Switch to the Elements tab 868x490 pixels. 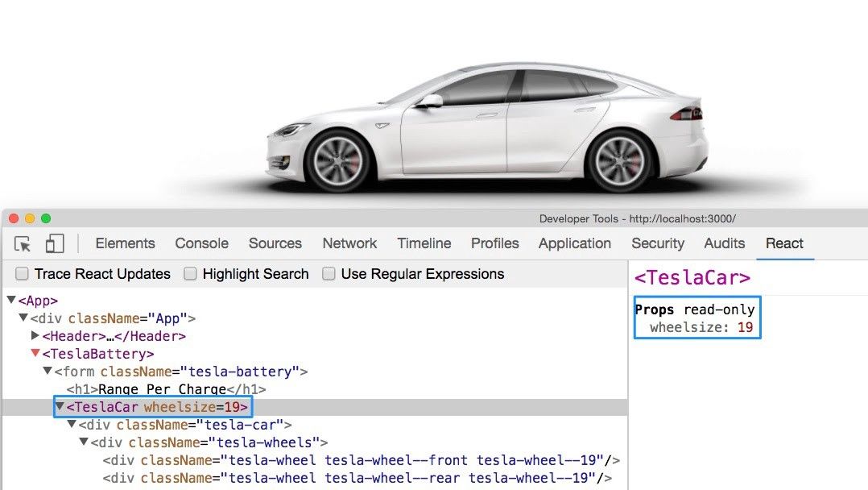[125, 243]
